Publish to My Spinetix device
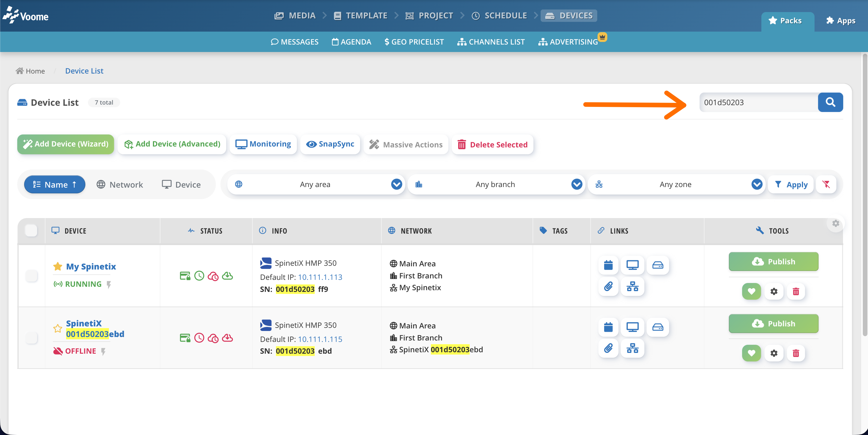Image resolution: width=868 pixels, height=435 pixels. [774, 261]
